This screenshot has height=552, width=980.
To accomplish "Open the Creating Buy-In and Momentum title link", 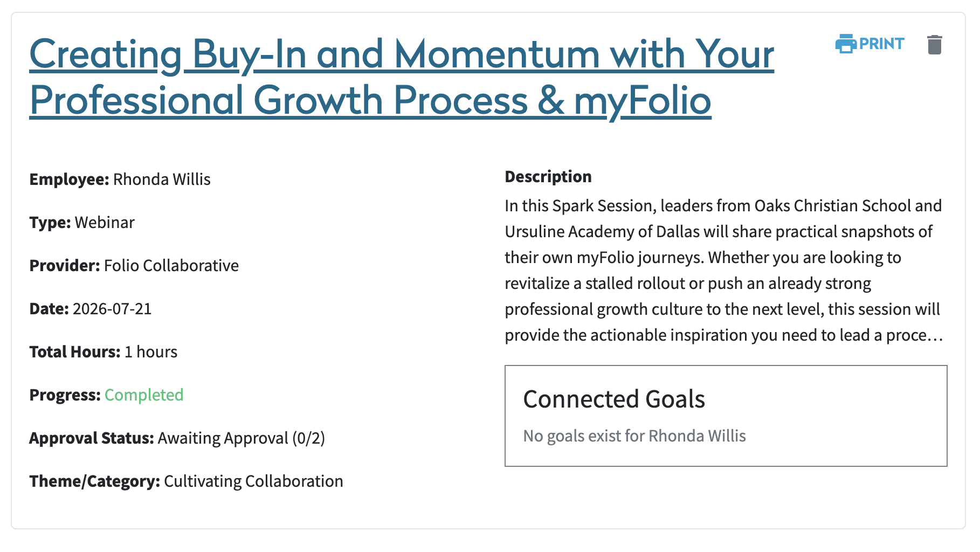I will [402, 77].
